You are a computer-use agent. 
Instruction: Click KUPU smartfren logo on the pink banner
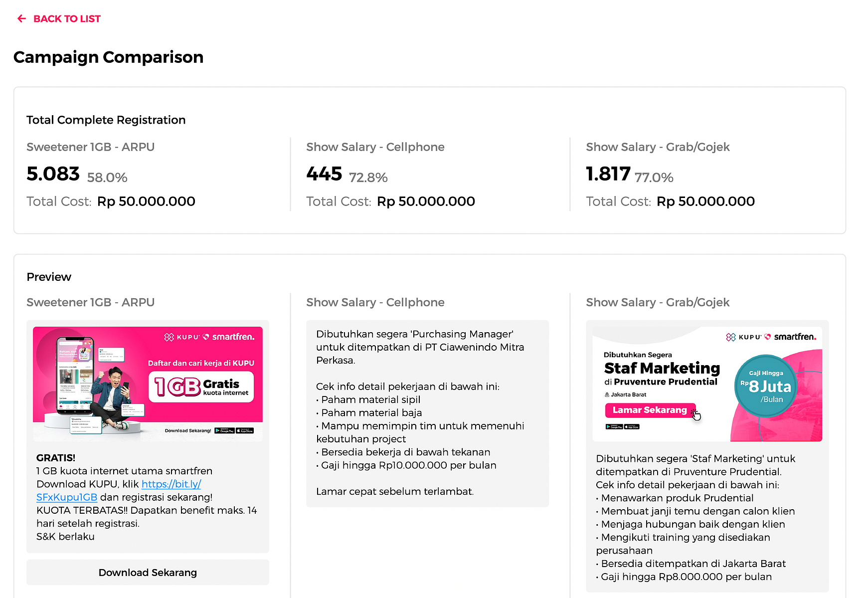pos(209,337)
